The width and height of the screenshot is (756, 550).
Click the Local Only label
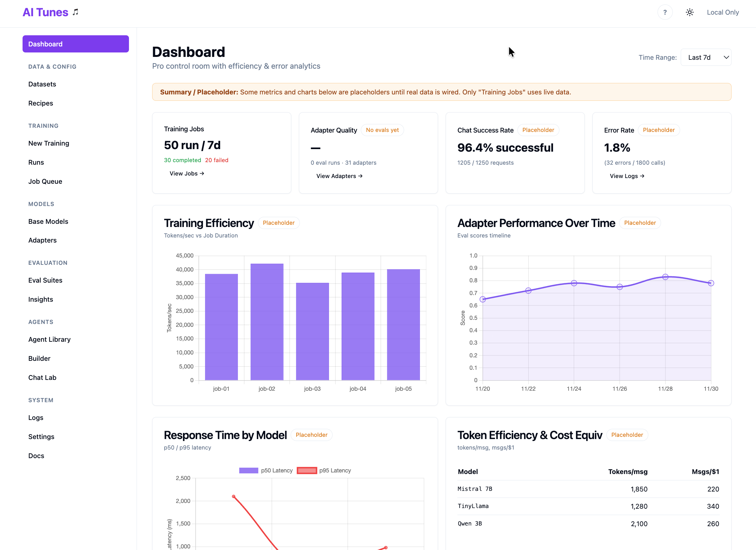coord(723,12)
